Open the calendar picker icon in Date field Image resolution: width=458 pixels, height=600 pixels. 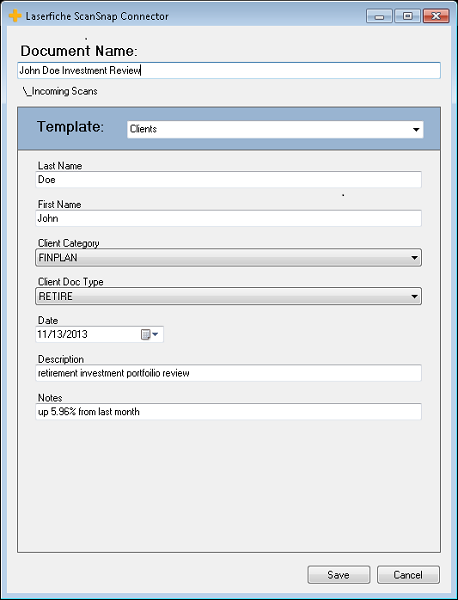[150, 335]
